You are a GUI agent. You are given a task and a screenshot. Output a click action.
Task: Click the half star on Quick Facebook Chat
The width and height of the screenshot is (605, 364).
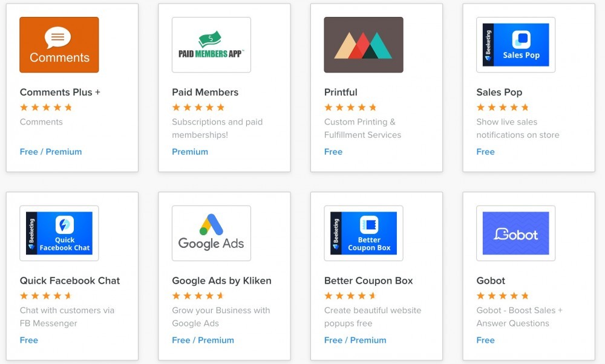(68, 296)
